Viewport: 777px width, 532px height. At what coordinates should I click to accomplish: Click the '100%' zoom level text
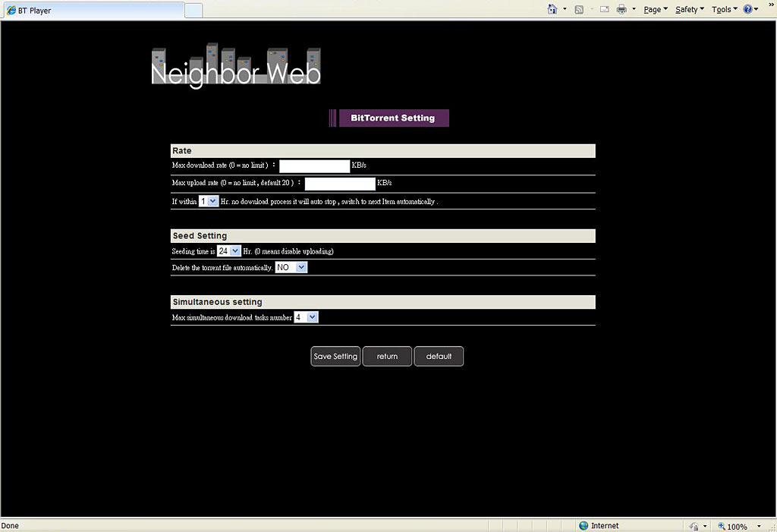click(x=738, y=527)
